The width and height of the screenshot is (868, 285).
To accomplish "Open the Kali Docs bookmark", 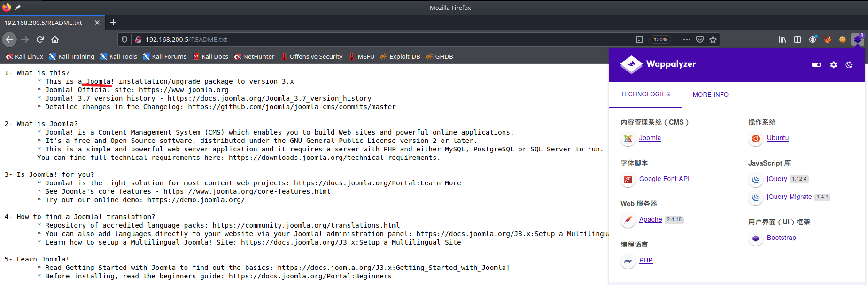I will coord(210,56).
